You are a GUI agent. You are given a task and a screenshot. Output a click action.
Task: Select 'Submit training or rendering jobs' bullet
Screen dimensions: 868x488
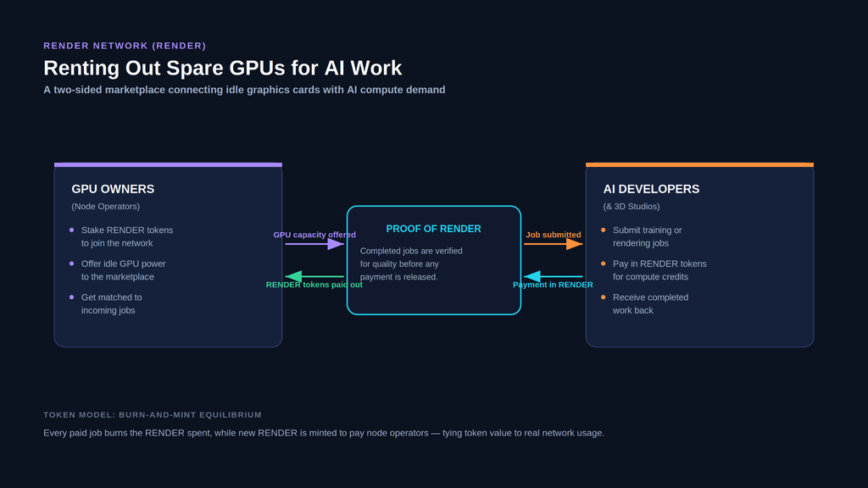tap(642, 236)
